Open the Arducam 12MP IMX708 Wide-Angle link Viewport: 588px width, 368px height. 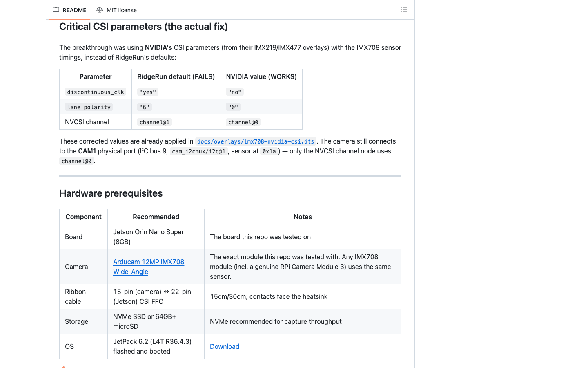[x=149, y=267]
